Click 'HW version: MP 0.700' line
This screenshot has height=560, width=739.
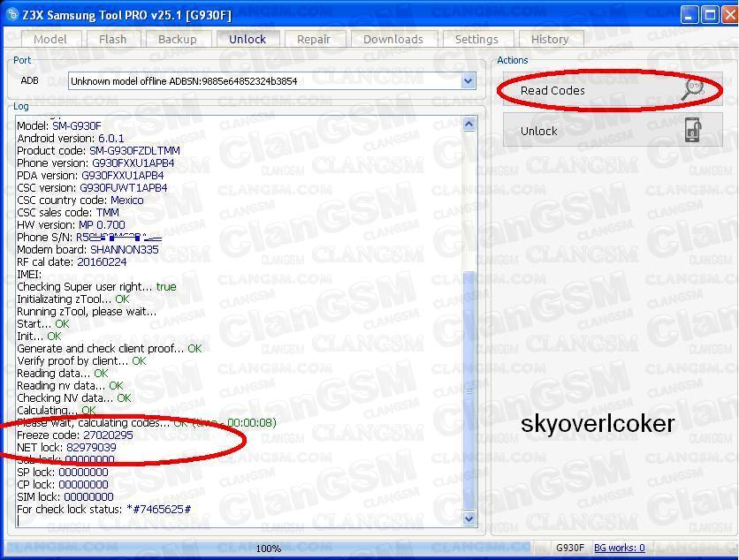coord(72,224)
